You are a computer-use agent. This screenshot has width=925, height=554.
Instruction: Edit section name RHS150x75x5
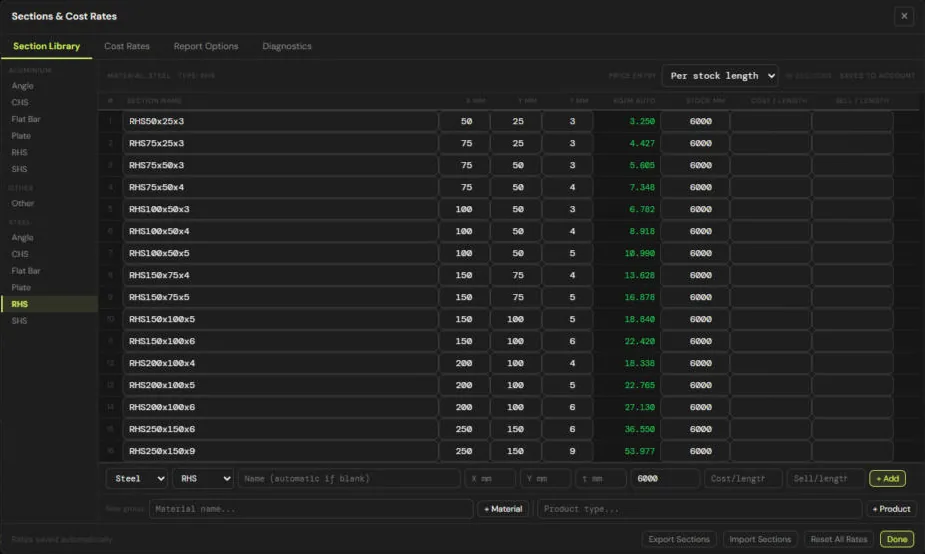tap(280, 297)
